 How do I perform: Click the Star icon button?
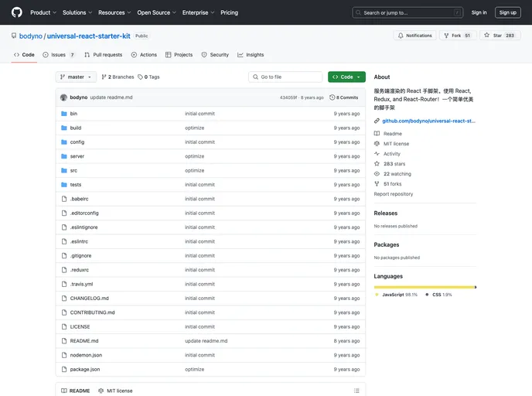point(486,36)
